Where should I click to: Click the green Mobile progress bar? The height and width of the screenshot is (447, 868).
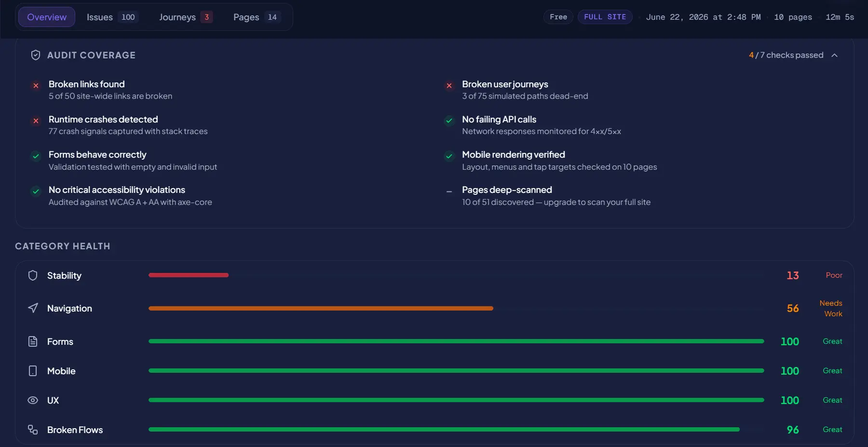[x=456, y=370]
